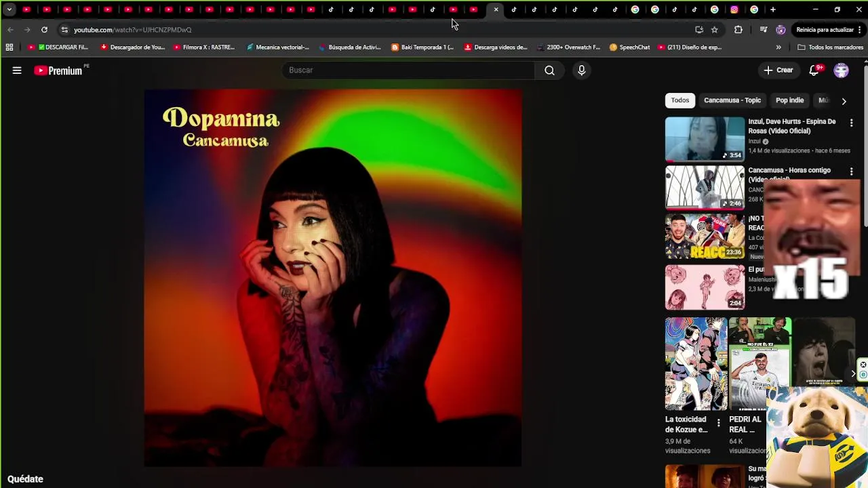The height and width of the screenshot is (488, 868).
Task: Go to YouTube Premium home logo
Action: pyautogui.click(x=58, y=70)
